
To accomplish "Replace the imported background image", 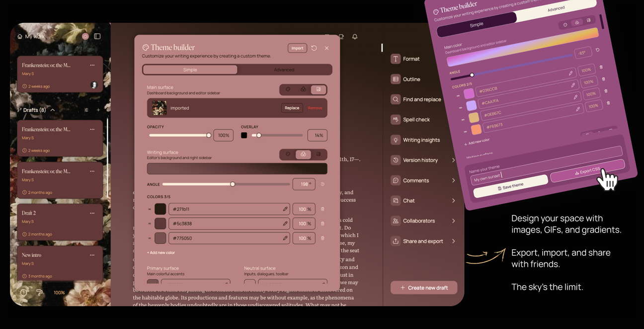I will pyautogui.click(x=292, y=108).
